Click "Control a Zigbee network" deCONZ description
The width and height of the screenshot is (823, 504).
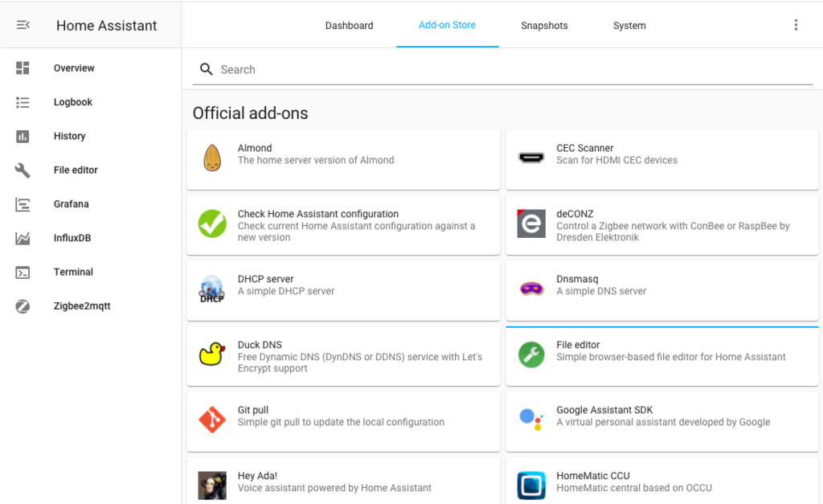(x=674, y=232)
